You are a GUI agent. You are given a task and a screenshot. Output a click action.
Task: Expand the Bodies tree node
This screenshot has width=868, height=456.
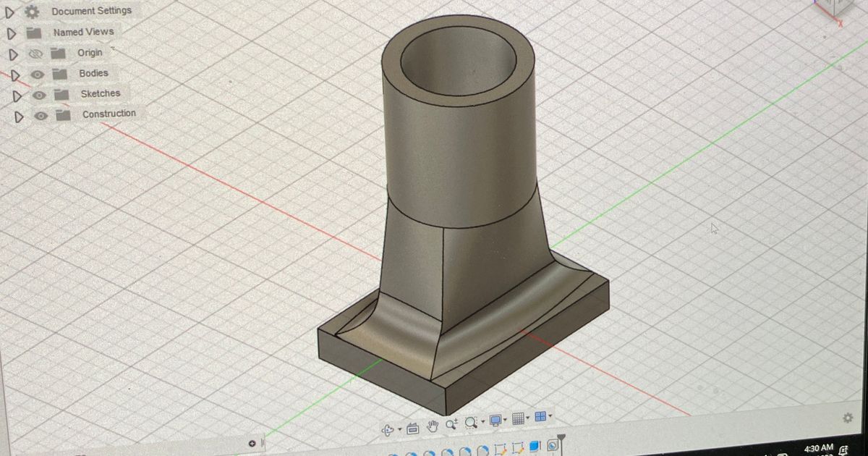coord(12,72)
